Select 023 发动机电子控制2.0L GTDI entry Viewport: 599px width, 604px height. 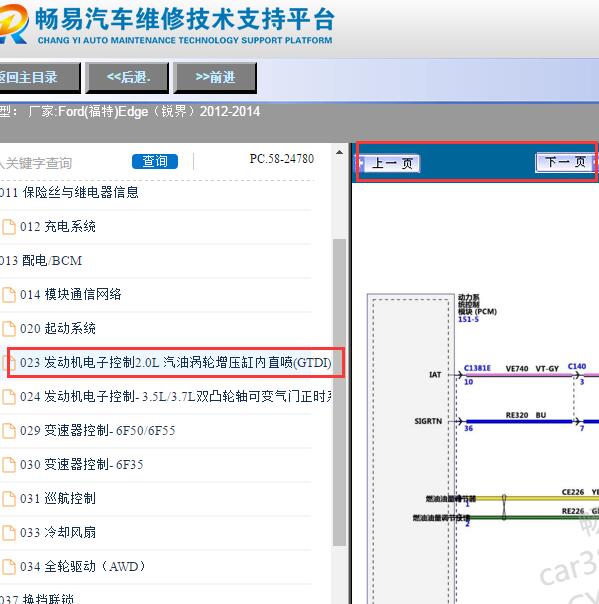click(176, 362)
